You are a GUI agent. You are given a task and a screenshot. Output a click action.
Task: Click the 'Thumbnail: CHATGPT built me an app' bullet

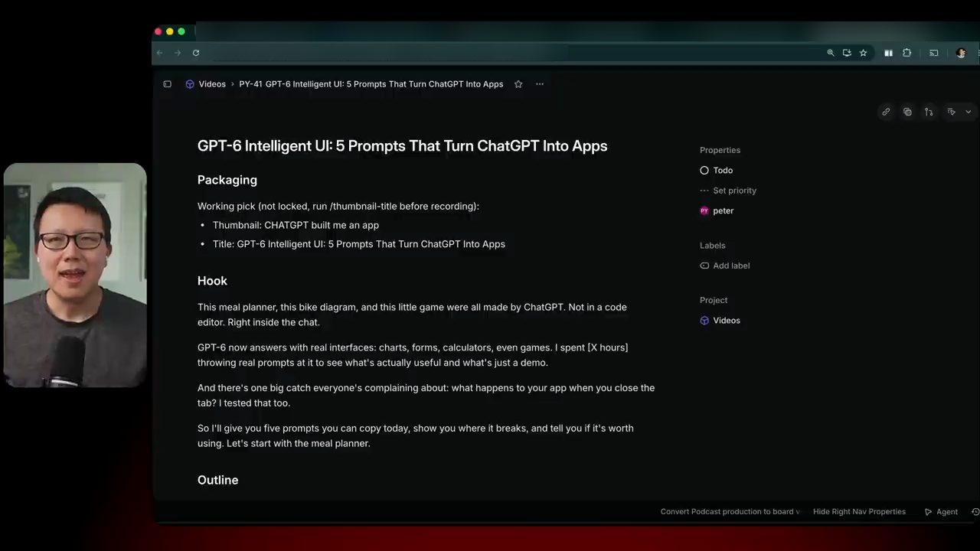(296, 225)
